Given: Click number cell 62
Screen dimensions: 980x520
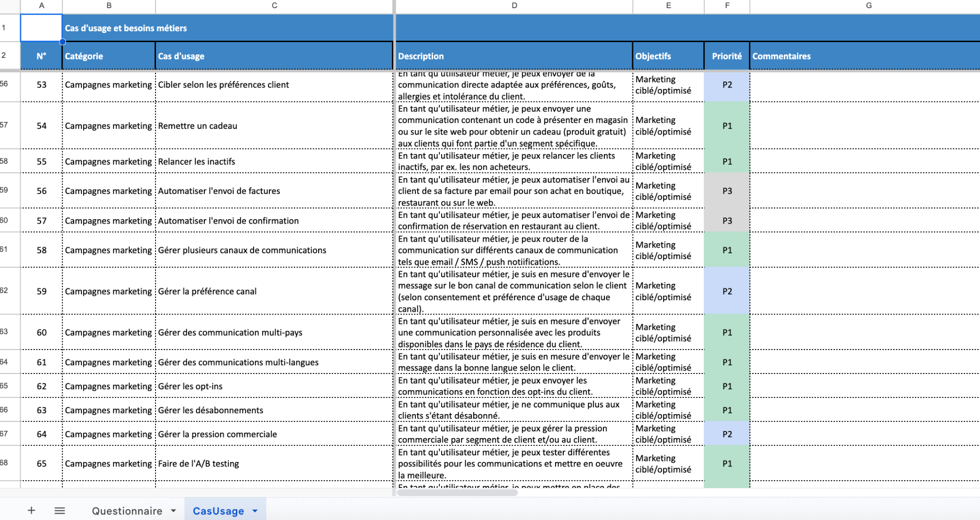Looking at the screenshot, I should [x=41, y=386].
